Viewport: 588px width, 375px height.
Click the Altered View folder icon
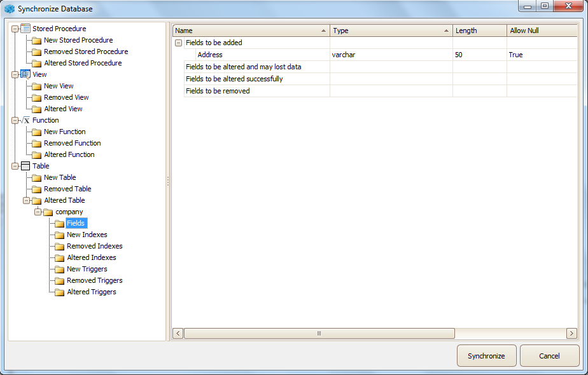(x=36, y=109)
